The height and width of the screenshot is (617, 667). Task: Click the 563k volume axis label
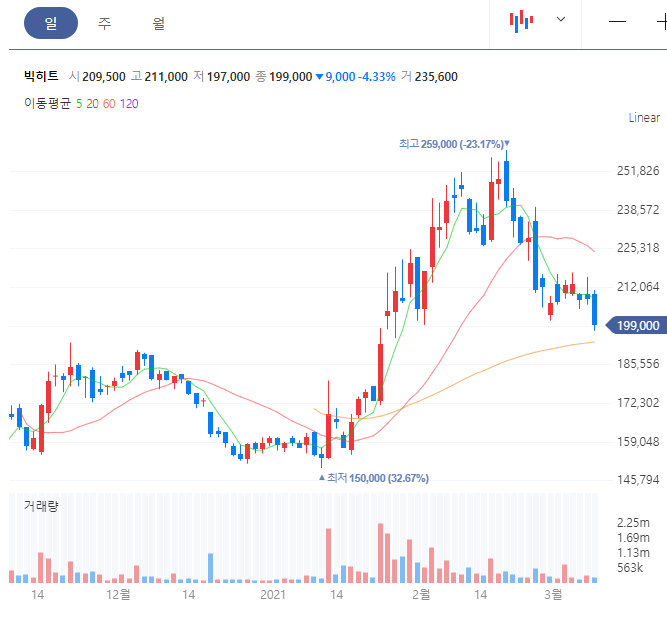pos(630,568)
